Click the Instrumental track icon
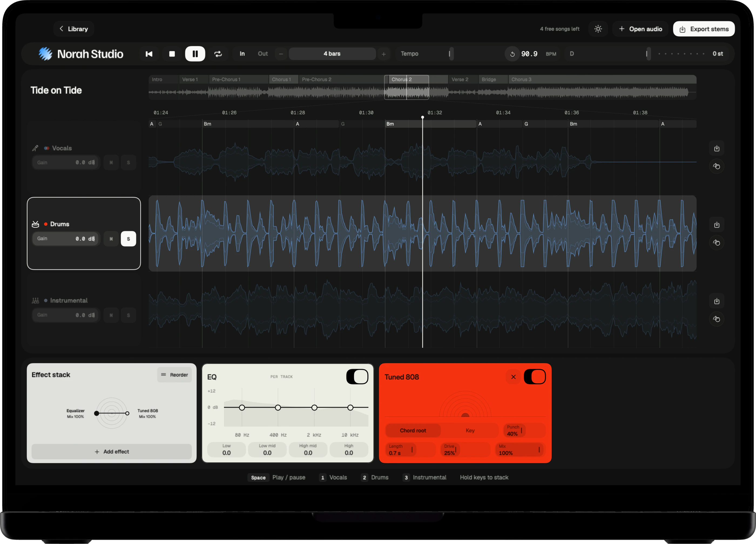The image size is (756, 544). 35,301
